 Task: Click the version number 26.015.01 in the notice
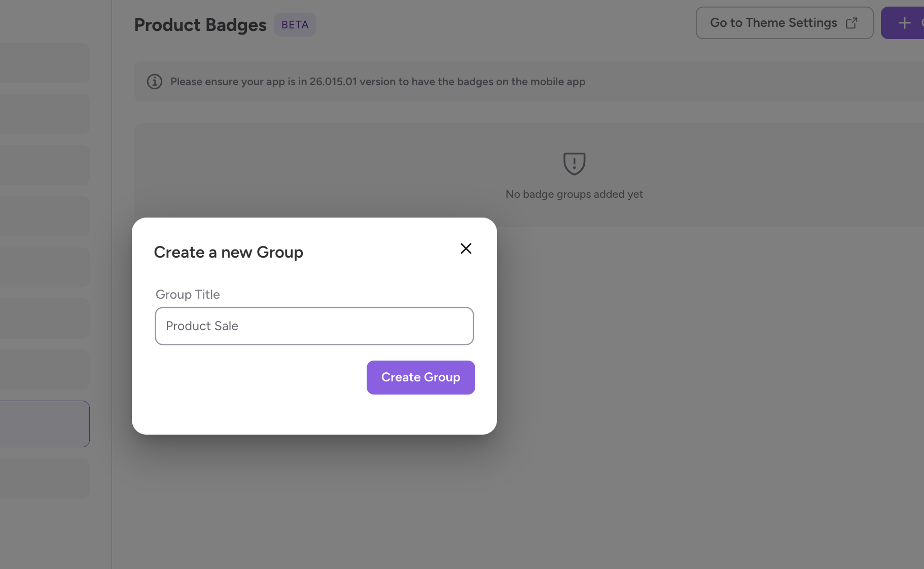[x=333, y=82]
